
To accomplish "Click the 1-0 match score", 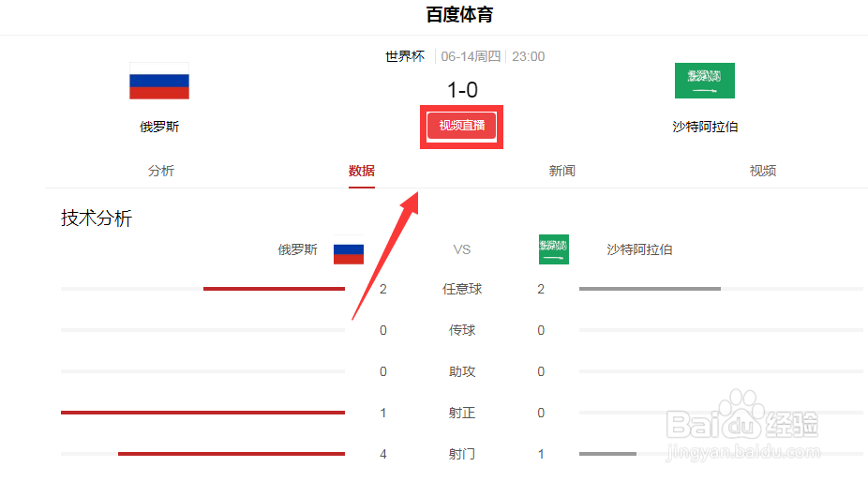I will [x=462, y=90].
